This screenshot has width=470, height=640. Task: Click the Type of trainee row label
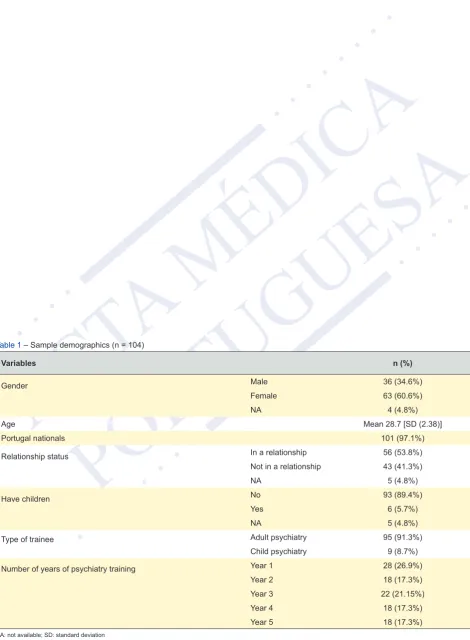click(x=27, y=540)
